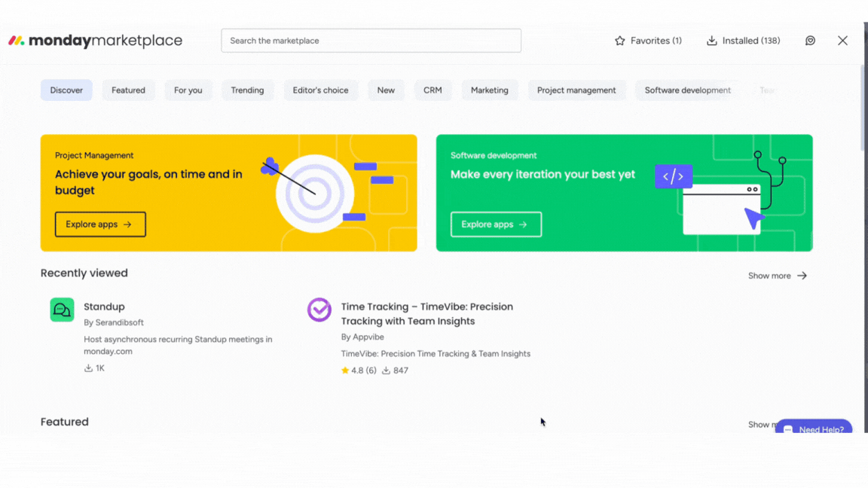The height and width of the screenshot is (488, 868).
Task: Open the feedback chat bubble icon
Action: click(x=811, y=41)
